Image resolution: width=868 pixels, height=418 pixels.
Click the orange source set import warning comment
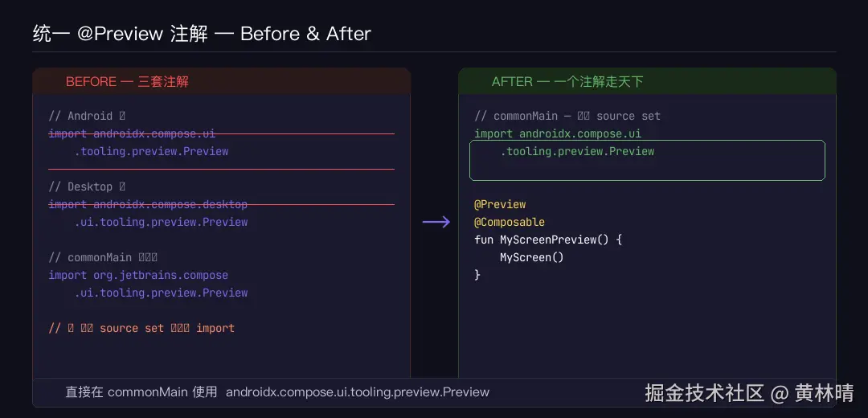pyautogui.click(x=141, y=328)
